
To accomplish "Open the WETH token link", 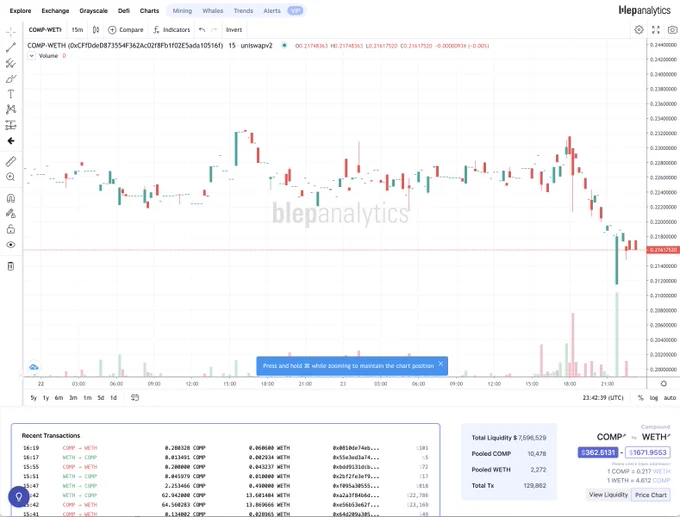I will tap(656, 437).
